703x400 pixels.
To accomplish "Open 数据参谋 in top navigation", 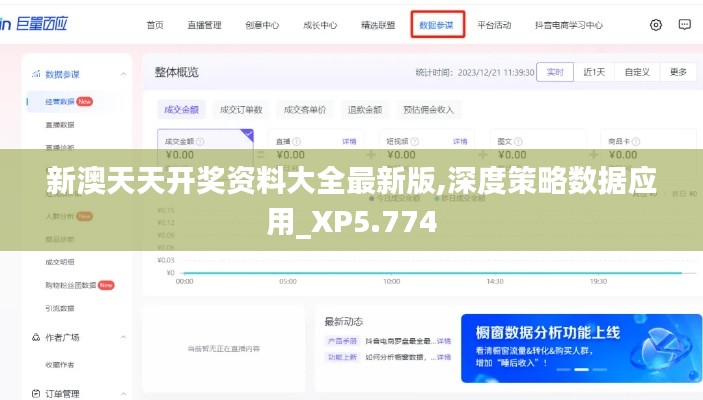I will (x=436, y=25).
